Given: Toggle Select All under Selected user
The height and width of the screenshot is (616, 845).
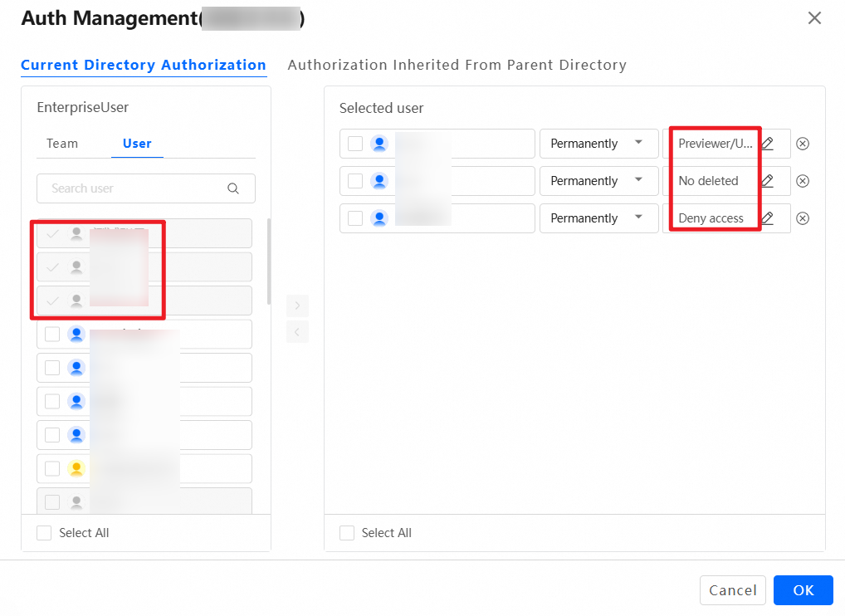Looking at the screenshot, I should click(347, 533).
